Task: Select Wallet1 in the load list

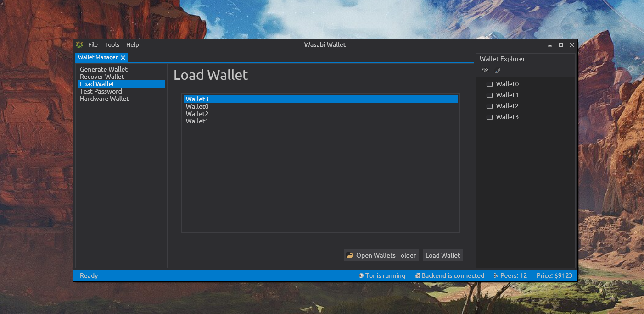Action: (x=320, y=121)
